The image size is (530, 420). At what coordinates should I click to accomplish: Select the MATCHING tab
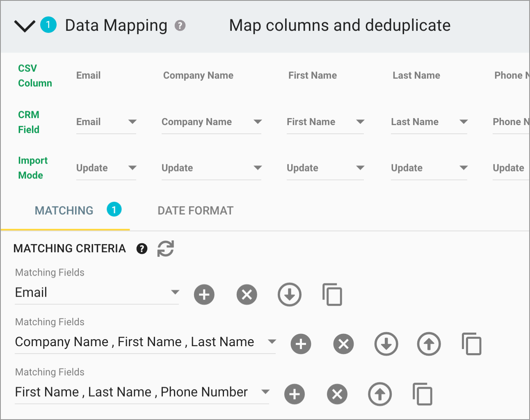[64, 210]
